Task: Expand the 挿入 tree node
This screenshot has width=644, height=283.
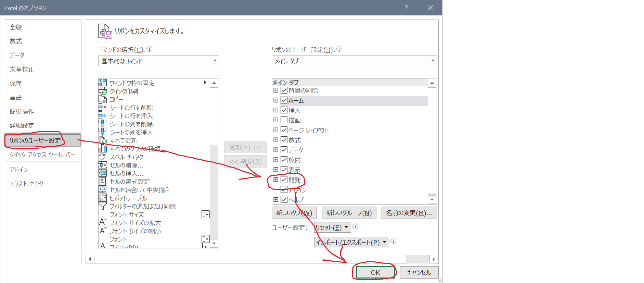Action: (276, 110)
